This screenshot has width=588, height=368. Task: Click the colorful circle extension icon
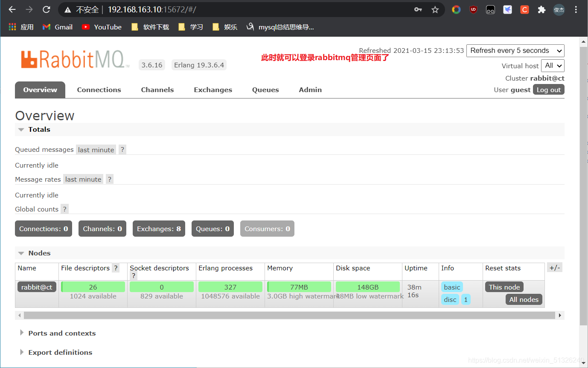(x=456, y=9)
